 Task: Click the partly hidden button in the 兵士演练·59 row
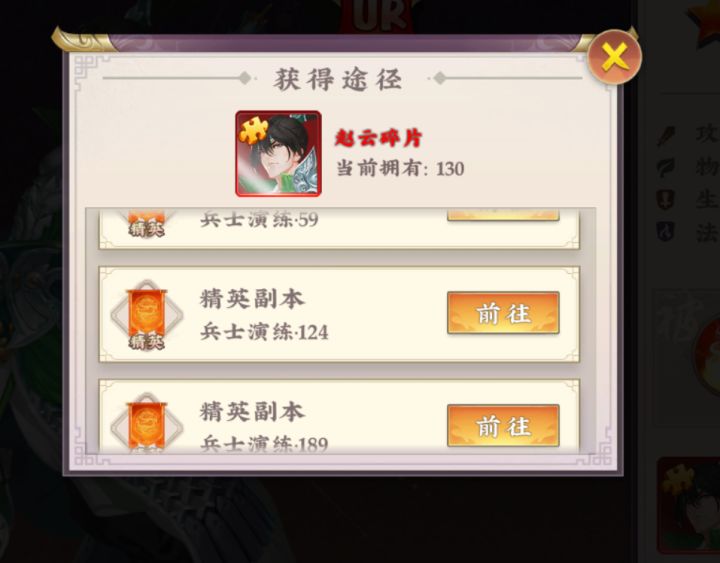[503, 214]
